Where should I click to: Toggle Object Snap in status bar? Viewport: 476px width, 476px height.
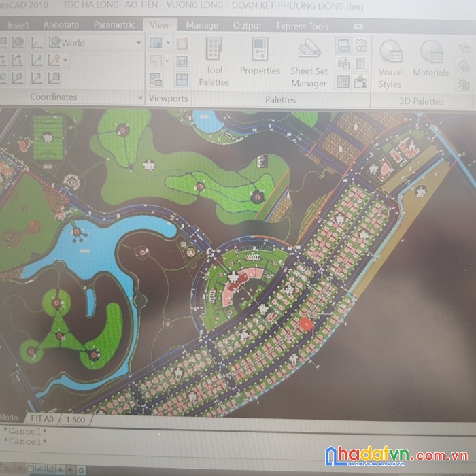point(50,470)
